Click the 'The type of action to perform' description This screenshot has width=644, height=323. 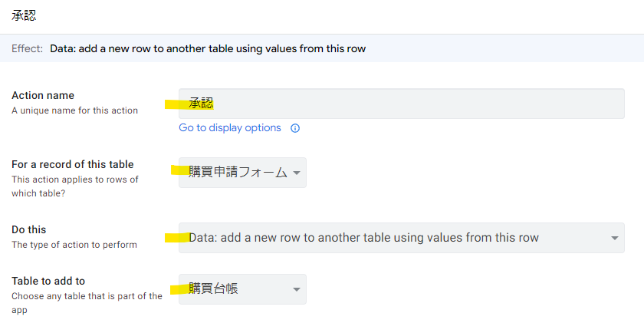[x=74, y=245]
